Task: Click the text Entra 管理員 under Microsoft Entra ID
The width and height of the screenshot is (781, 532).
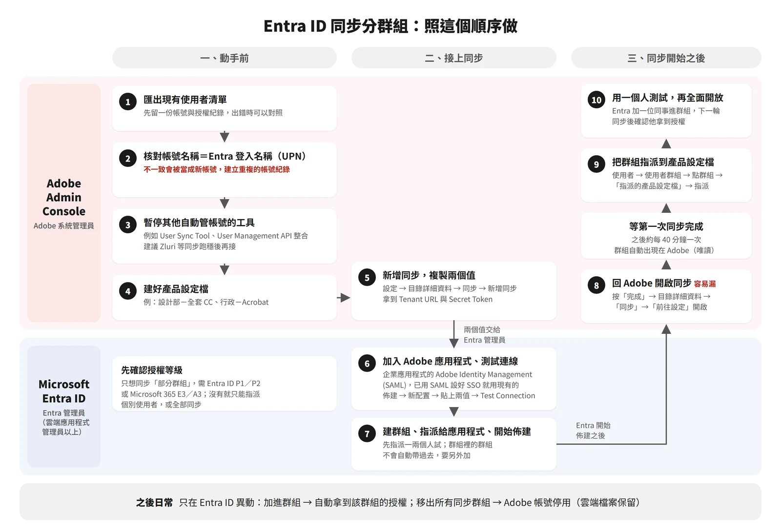Action: coord(64,413)
